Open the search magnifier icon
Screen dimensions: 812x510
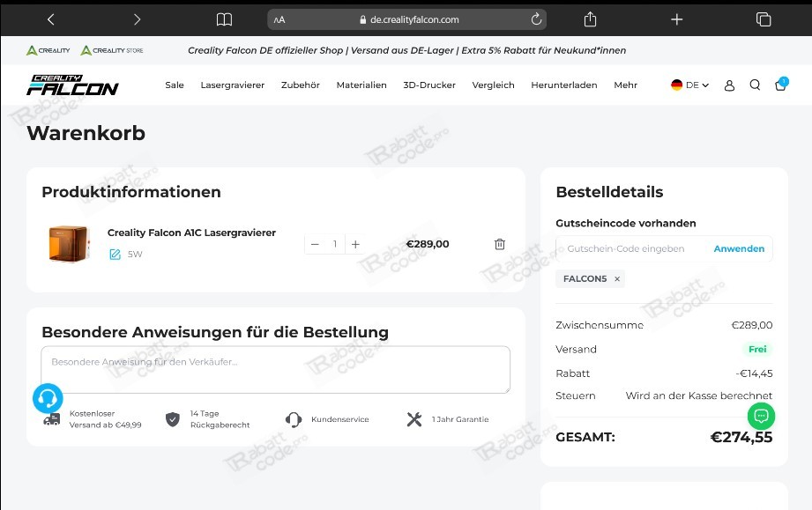755,85
